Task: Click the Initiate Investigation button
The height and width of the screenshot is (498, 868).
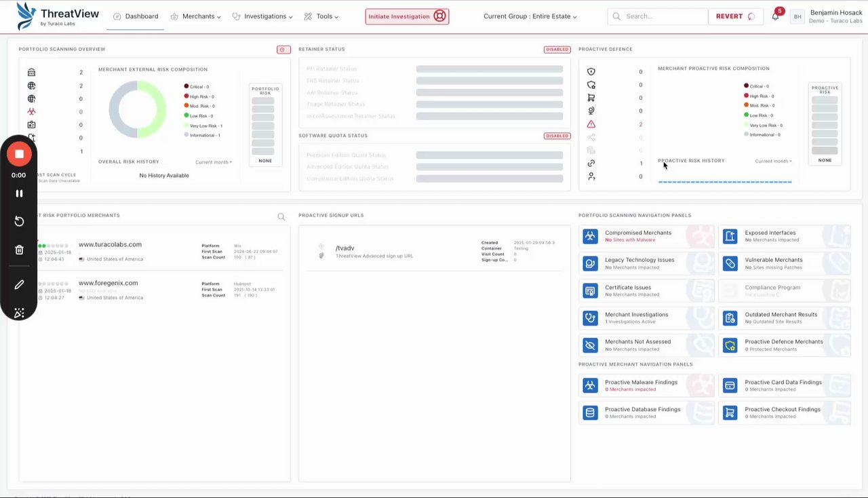Action: (x=407, y=16)
